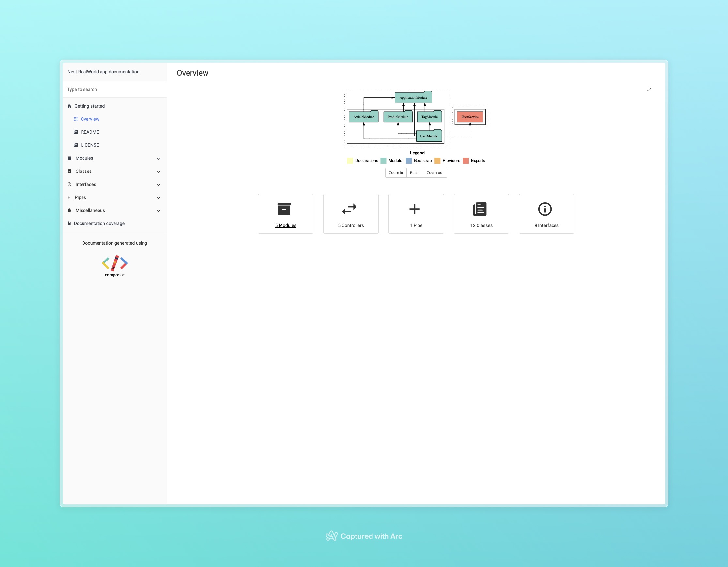Open the 9 Interfaces card label
Screen dimensions: 728x567
[546, 225]
